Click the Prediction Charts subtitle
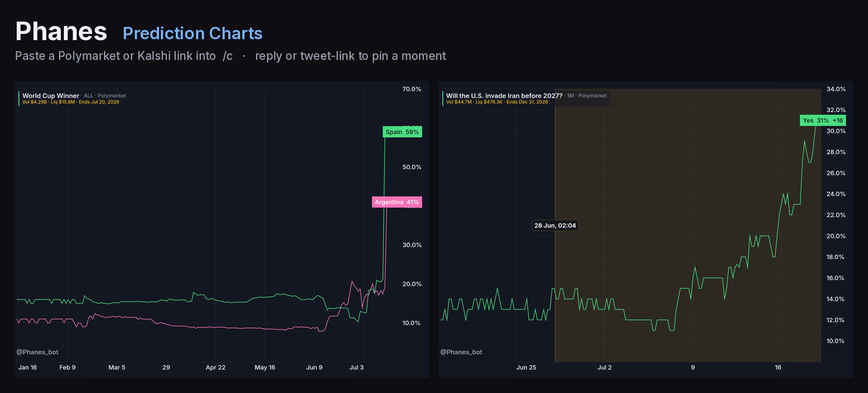The image size is (868, 393). pos(193,33)
